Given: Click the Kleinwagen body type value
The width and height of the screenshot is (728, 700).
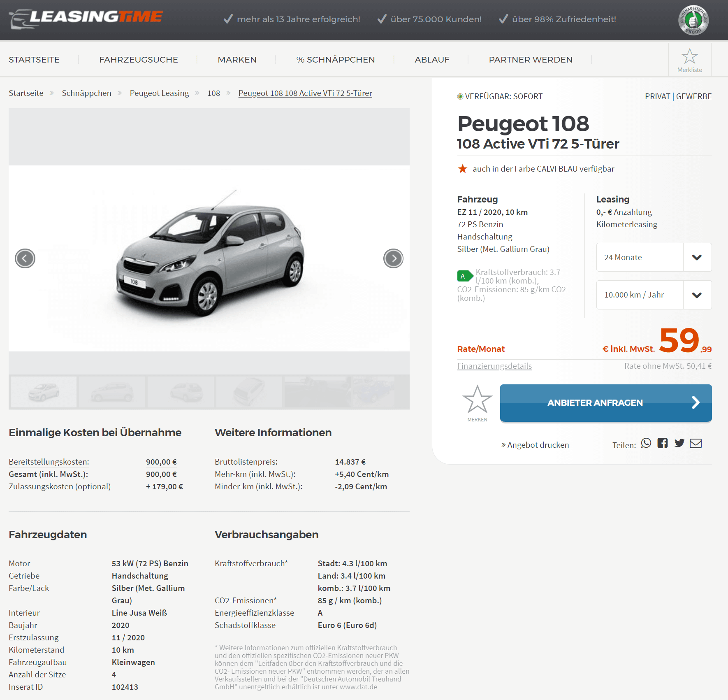Looking at the screenshot, I should pyautogui.click(x=133, y=662).
